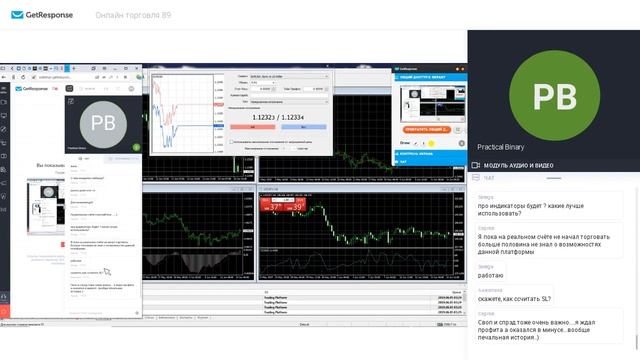Click the message input field in nested chat
This screenshot has width=640, height=360.
(100, 313)
